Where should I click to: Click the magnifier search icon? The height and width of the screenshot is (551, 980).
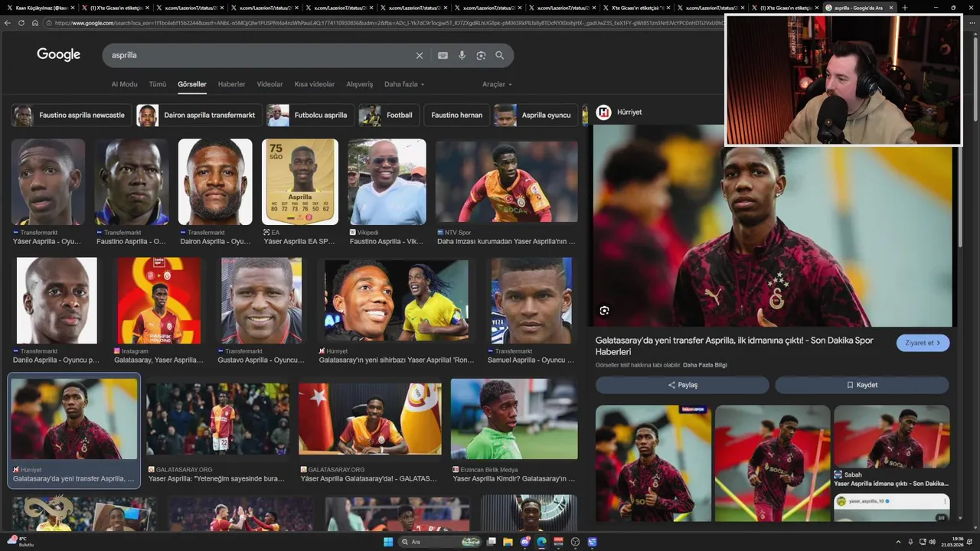click(x=499, y=55)
